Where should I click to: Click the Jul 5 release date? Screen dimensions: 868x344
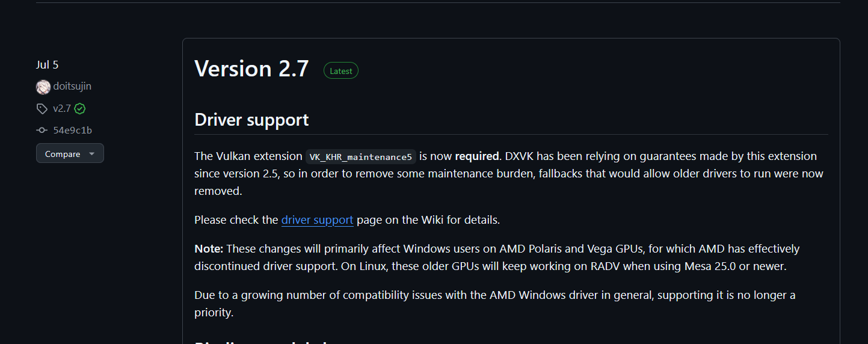(x=48, y=65)
